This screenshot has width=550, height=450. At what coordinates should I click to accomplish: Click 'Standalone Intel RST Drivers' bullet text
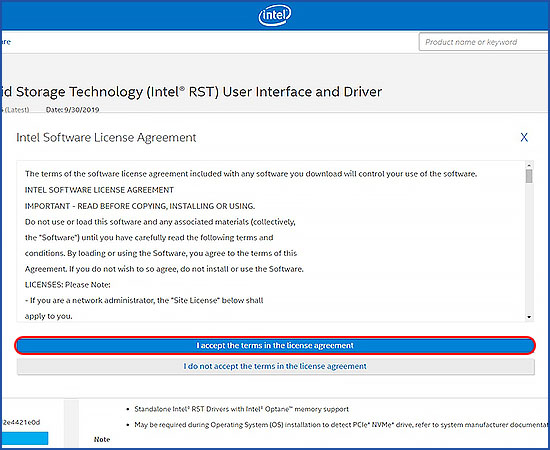[x=242, y=409]
